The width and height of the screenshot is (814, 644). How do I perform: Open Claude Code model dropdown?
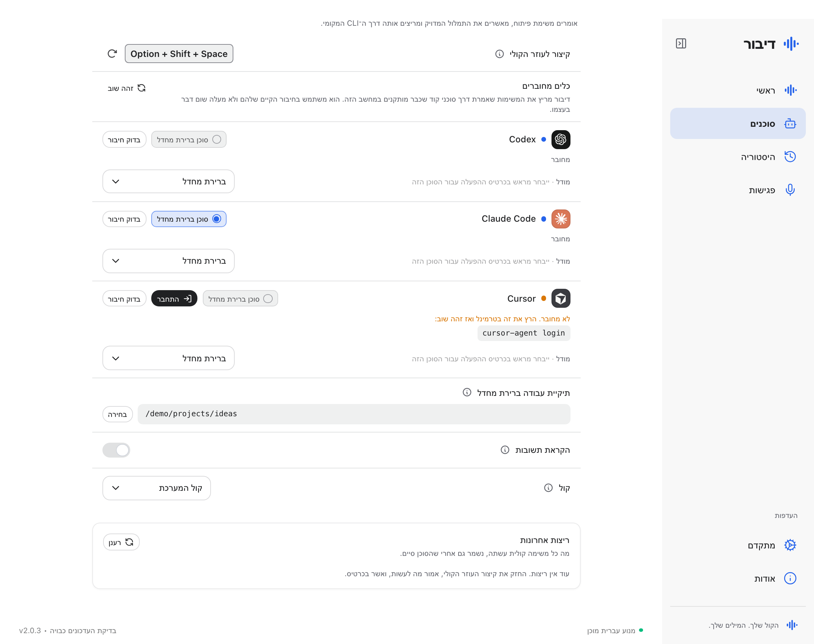(168, 261)
